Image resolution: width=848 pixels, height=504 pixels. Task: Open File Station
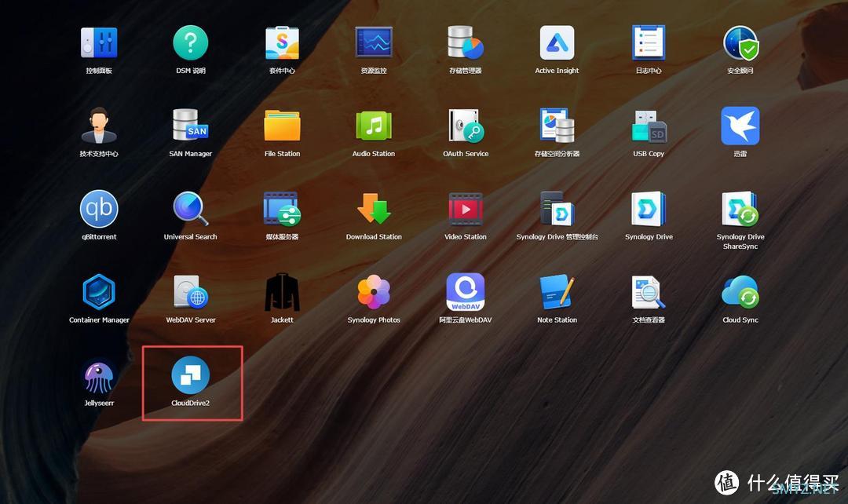(x=282, y=126)
